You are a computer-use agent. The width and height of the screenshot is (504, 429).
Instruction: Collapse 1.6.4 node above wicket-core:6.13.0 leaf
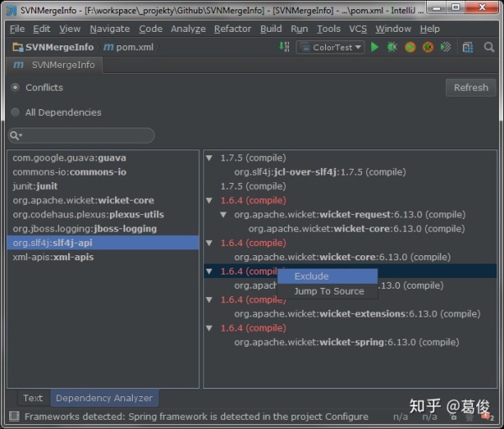tap(209, 243)
